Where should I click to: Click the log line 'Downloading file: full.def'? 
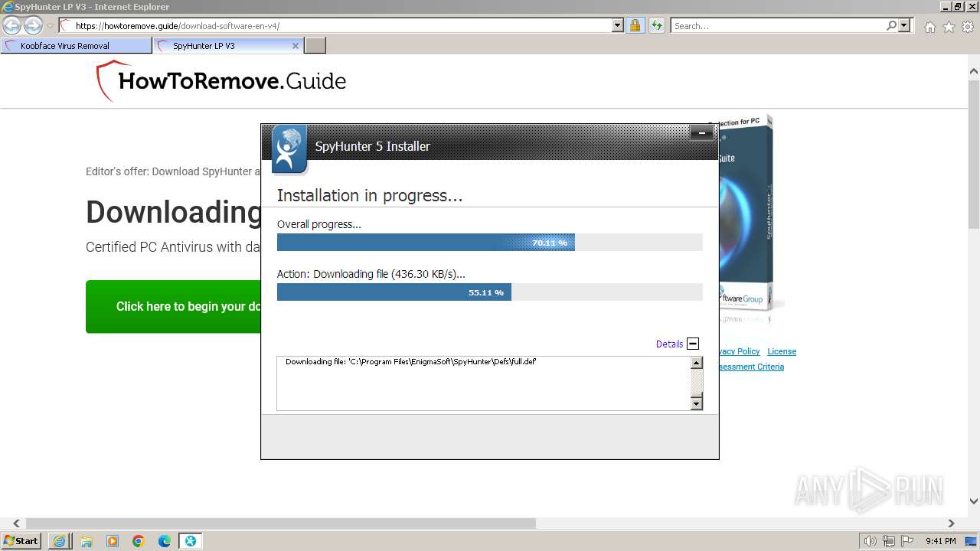click(410, 361)
